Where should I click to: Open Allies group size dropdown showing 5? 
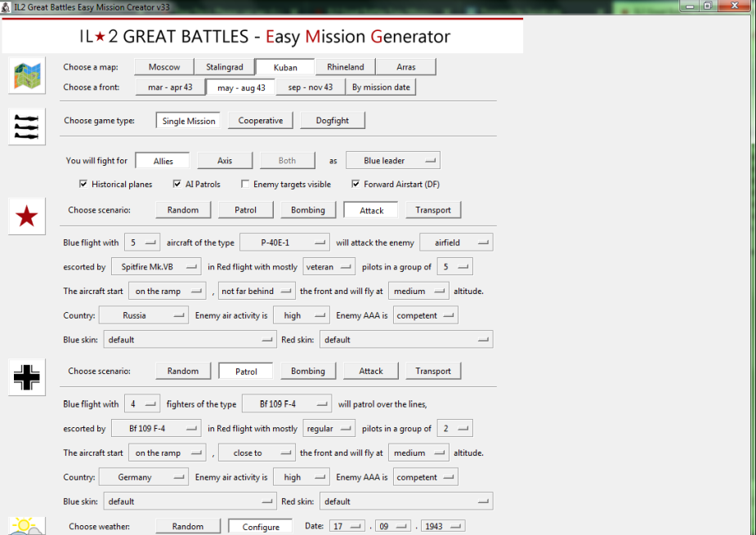454,266
